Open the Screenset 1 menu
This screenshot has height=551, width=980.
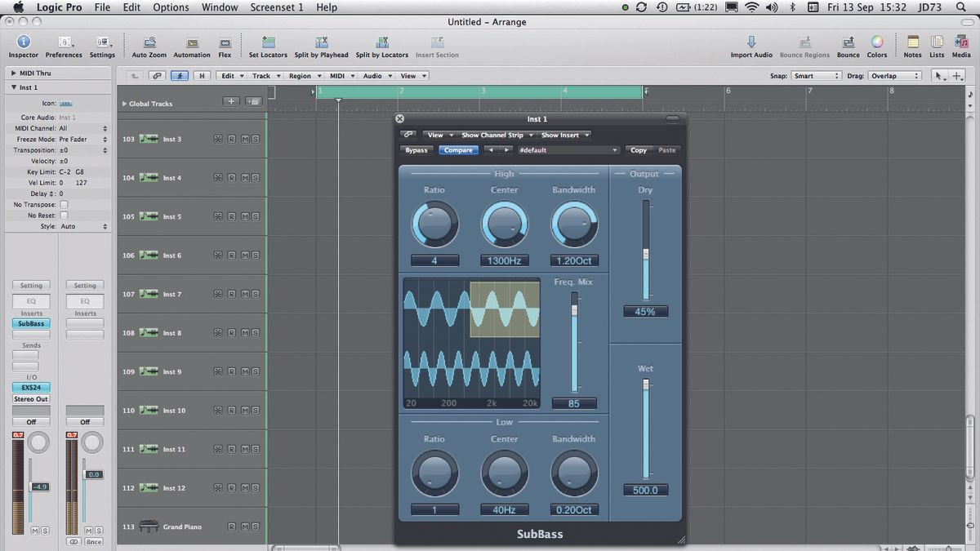click(x=276, y=7)
